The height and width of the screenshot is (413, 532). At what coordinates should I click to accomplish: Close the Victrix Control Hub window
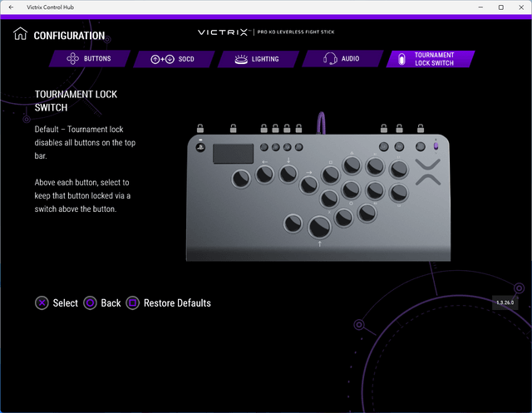coord(521,7)
